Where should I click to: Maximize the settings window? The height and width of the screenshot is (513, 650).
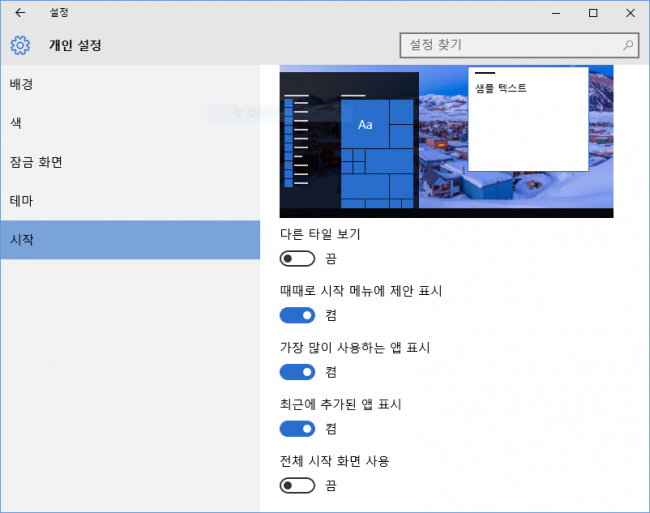tap(593, 13)
